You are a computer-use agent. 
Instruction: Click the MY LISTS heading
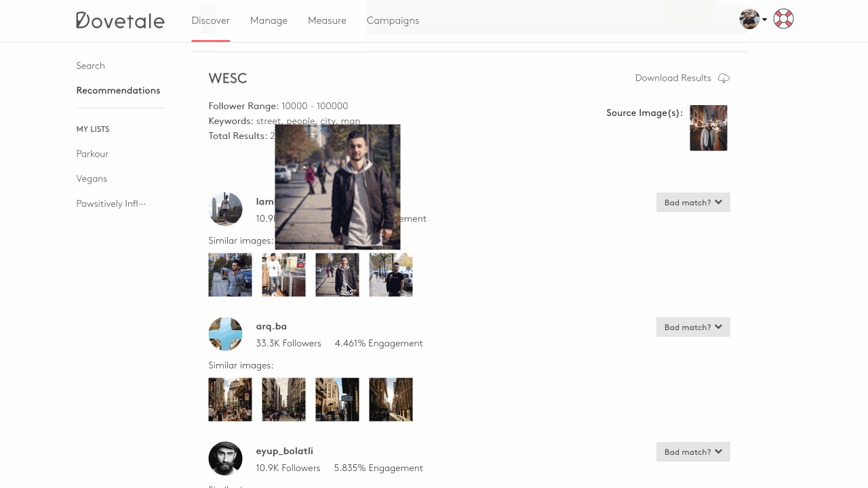[x=93, y=129]
